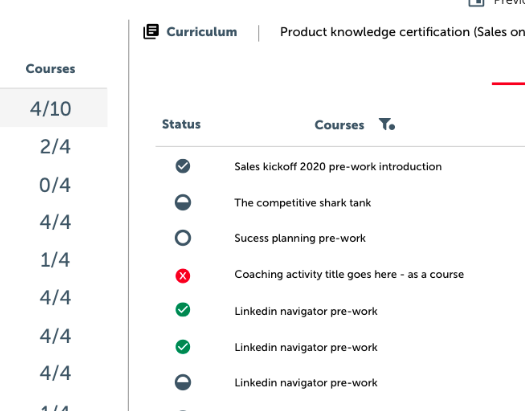This screenshot has width=525, height=411.
Task: Open The competitive shark tank course
Action: 303,202
